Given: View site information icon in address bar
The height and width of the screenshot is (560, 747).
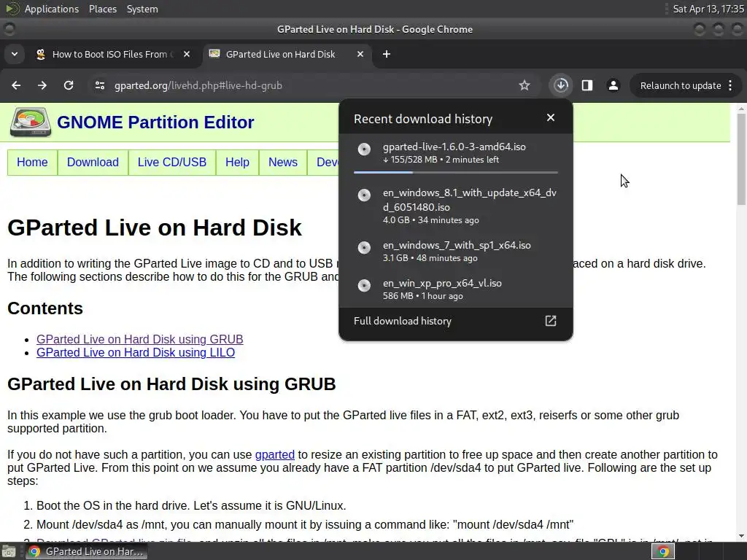Looking at the screenshot, I should (x=99, y=85).
